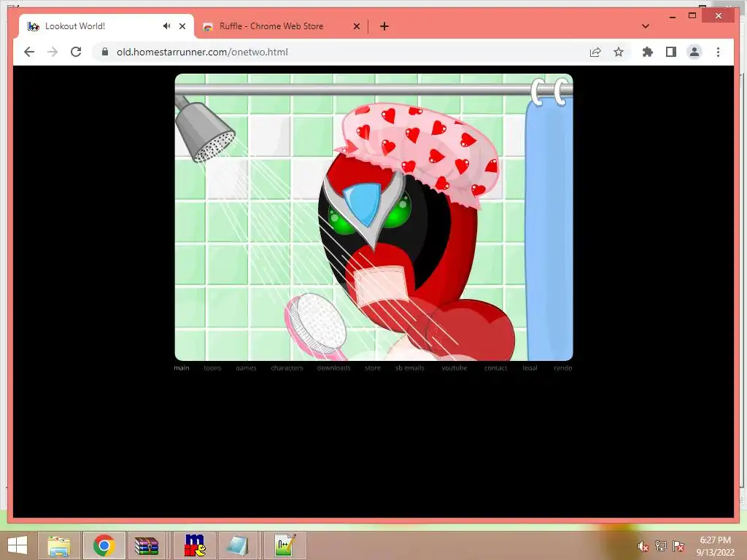Click the "main" navigation link
The height and width of the screenshot is (560, 747).
[x=182, y=367]
